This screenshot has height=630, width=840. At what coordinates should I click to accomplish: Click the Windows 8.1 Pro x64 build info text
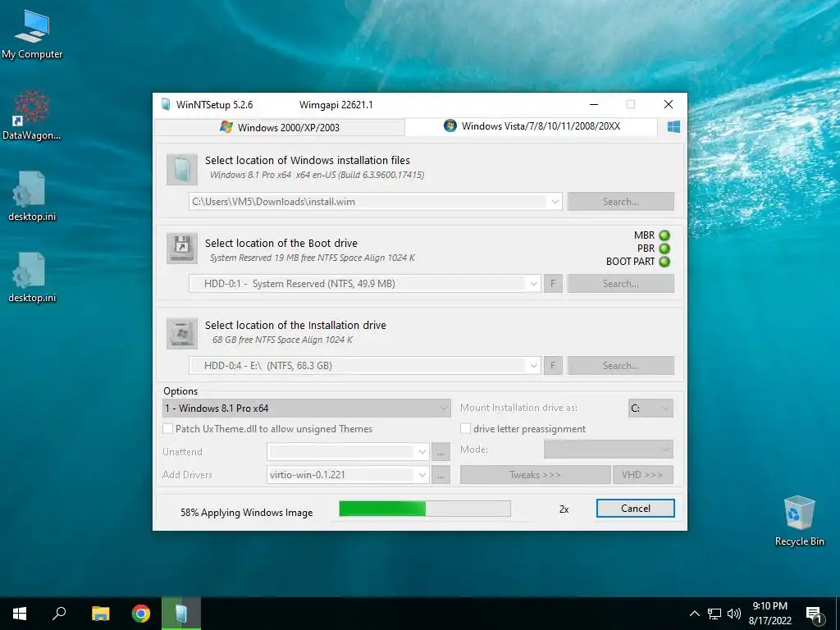pyautogui.click(x=317, y=176)
